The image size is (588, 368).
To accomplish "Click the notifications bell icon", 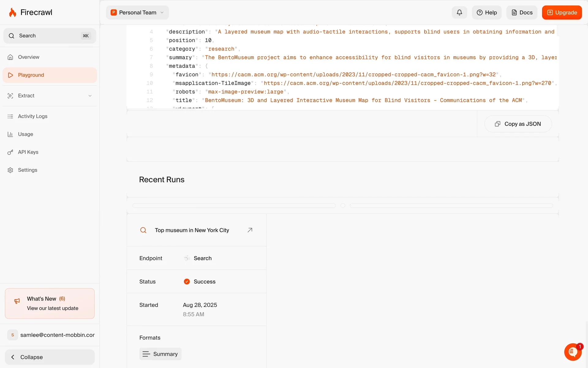I will click(x=459, y=13).
